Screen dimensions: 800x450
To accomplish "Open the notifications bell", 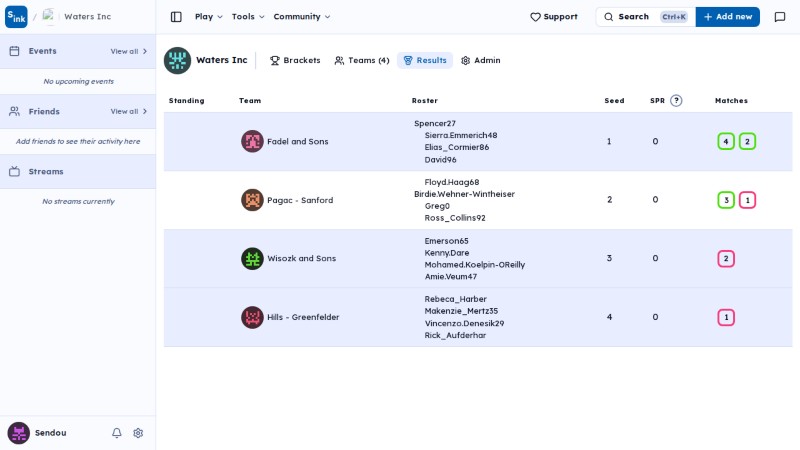I will tap(117, 433).
